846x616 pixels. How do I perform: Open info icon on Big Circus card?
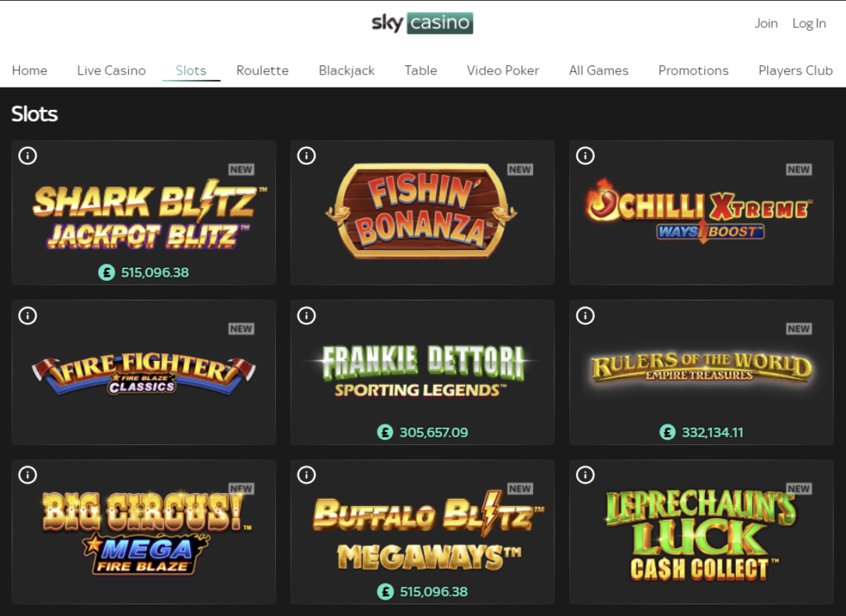pos(27,476)
